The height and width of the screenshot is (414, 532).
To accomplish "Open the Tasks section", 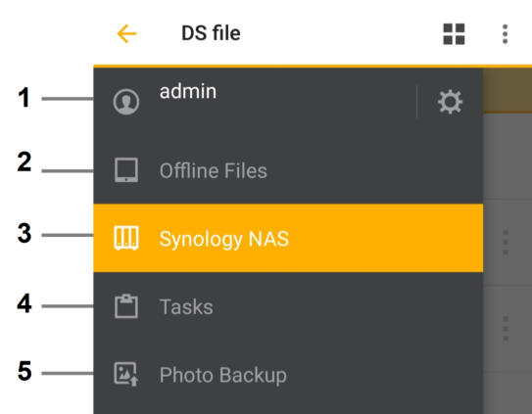I will (x=288, y=306).
